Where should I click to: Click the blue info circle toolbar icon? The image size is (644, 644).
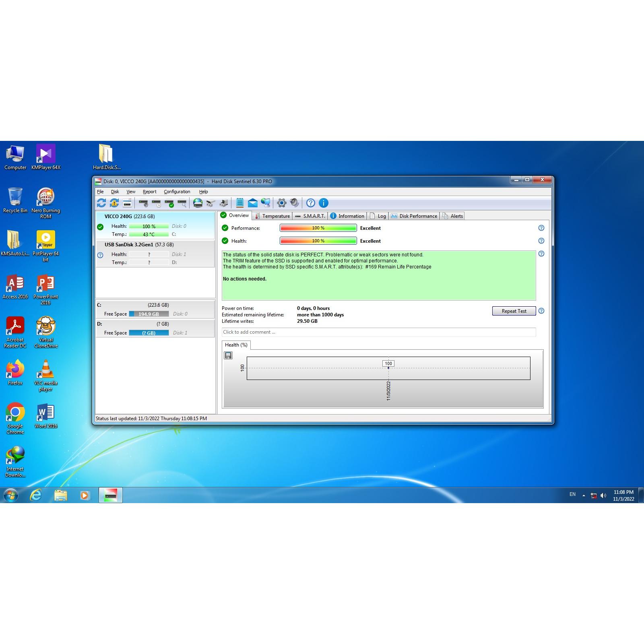(x=323, y=203)
